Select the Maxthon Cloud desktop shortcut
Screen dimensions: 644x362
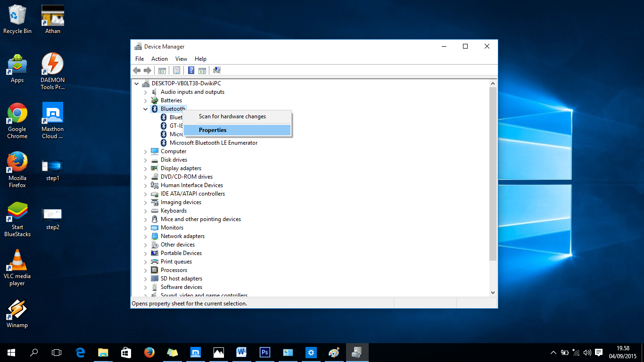(53, 121)
